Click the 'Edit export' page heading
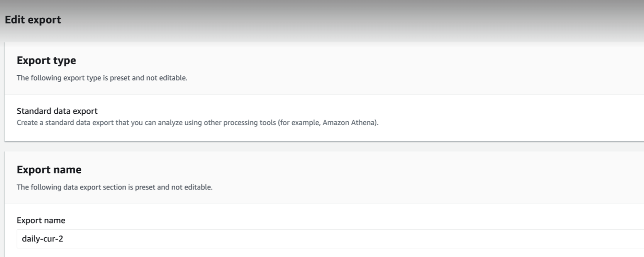 pos(33,20)
